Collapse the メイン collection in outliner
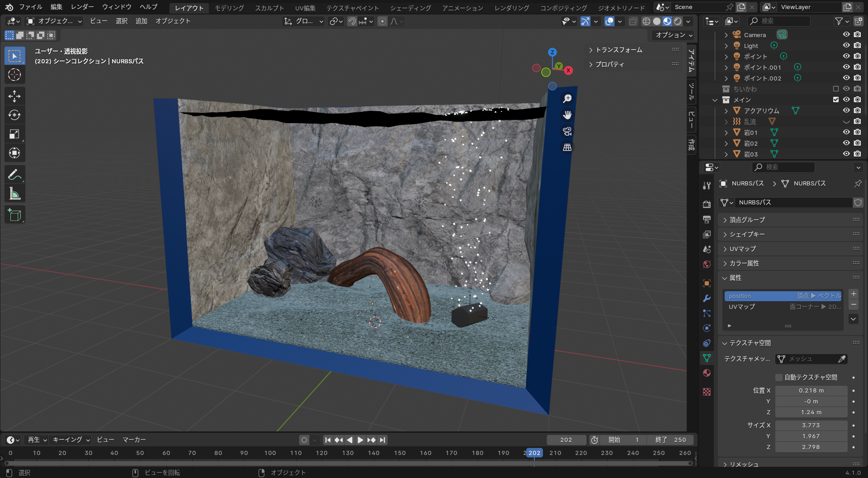 pos(715,100)
